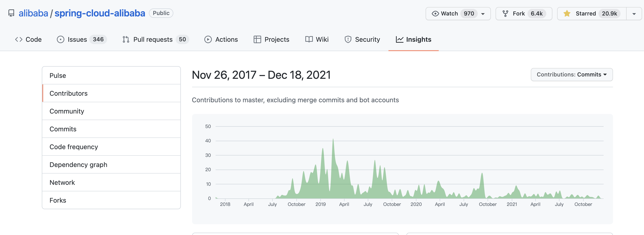The height and width of the screenshot is (235, 644).
Task: Open spring-cloud-alibaba repository link
Action: (100, 13)
